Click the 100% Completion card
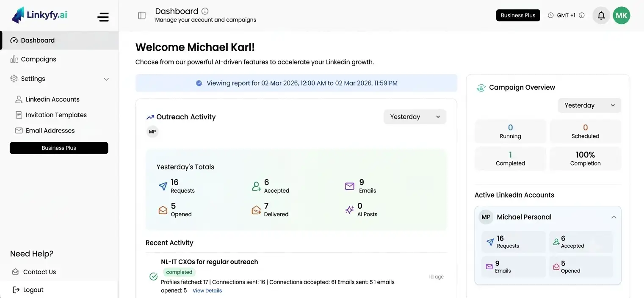The height and width of the screenshot is (298, 644). pos(585,158)
